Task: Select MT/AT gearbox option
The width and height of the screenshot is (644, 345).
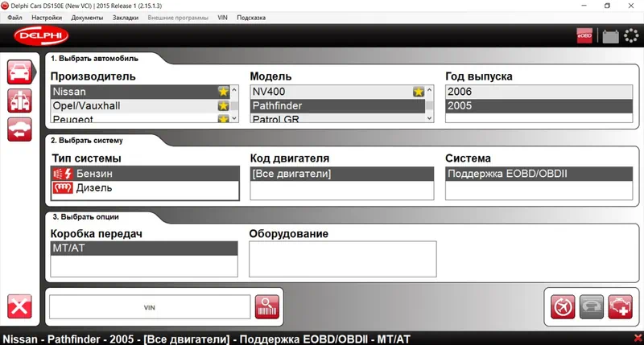Action: tap(144, 248)
